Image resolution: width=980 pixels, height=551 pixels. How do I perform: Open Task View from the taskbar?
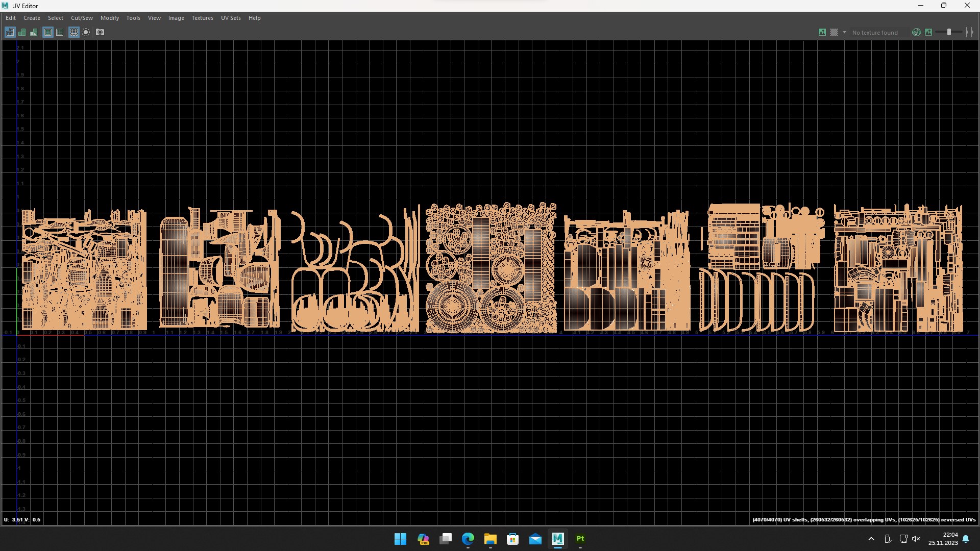click(x=446, y=539)
